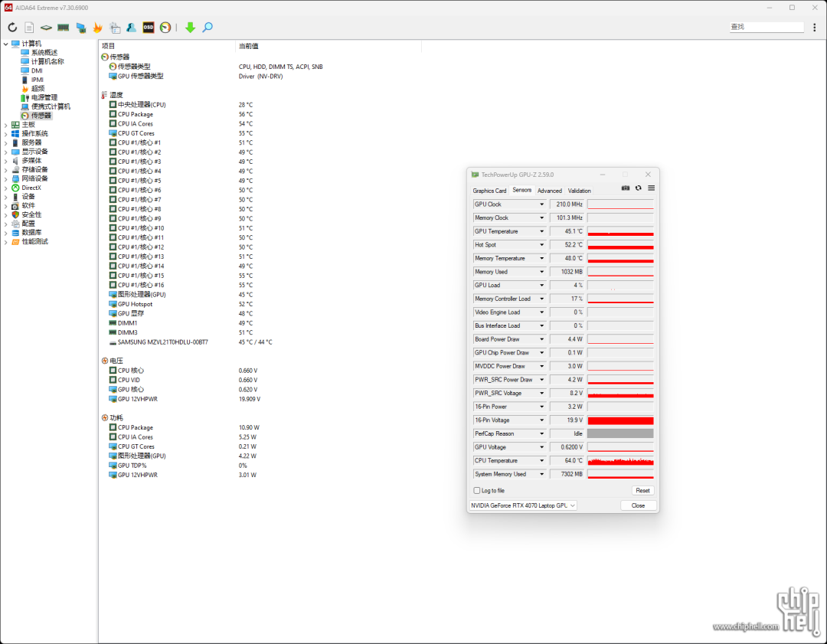Click the GPU Temperature sensor graph
The image size is (827, 644).
tap(620, 231)
